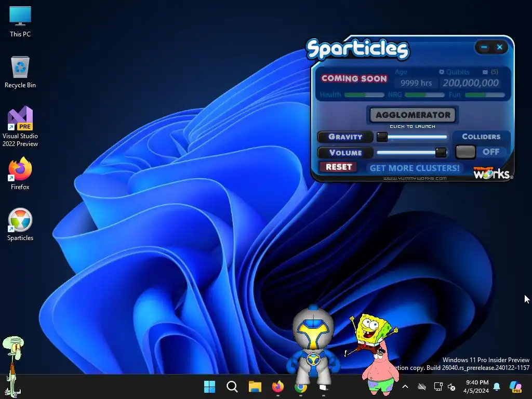Open Copilot Preview in the taskbar
This screenshot has height=399, width=532.
click(x=515, y=387)
